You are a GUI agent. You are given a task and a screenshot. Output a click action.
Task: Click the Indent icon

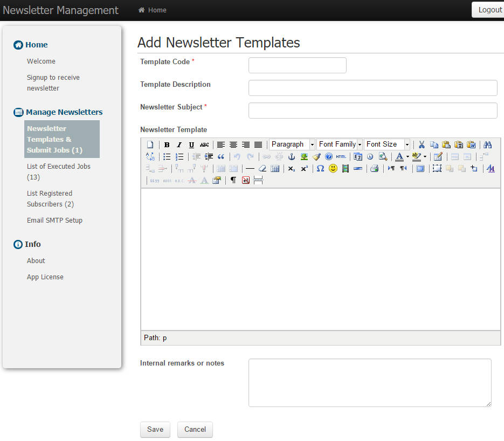pos(209,156)
